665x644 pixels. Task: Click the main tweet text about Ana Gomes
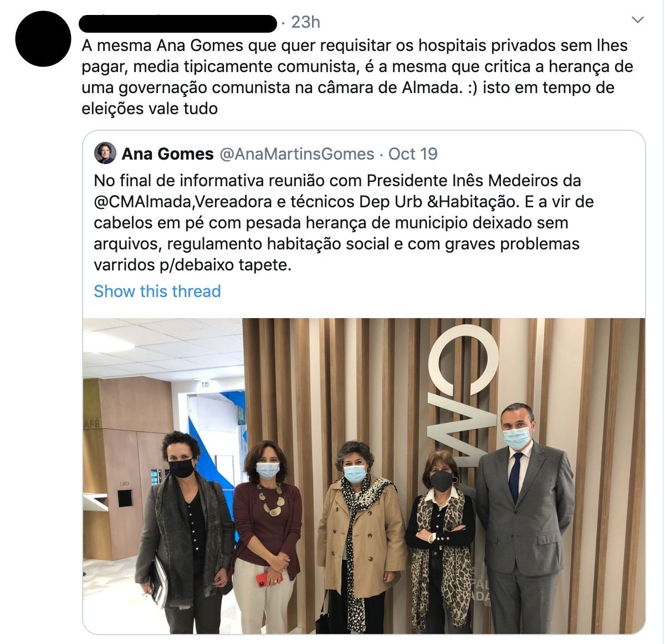[357, 76]
